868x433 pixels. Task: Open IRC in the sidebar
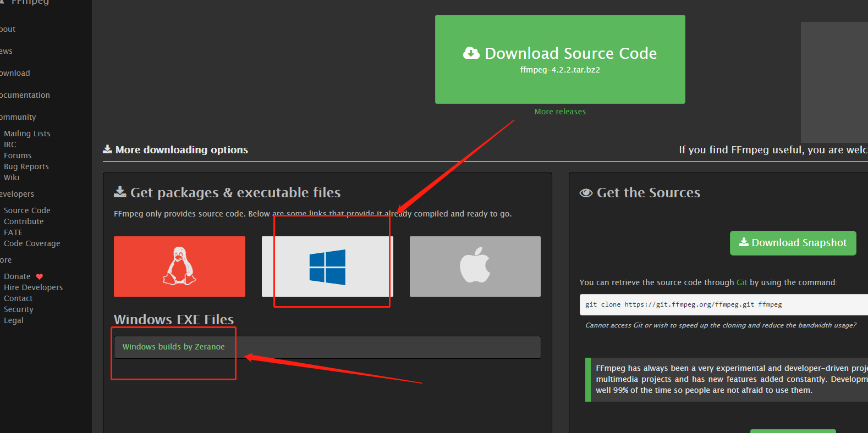point(10,145)
